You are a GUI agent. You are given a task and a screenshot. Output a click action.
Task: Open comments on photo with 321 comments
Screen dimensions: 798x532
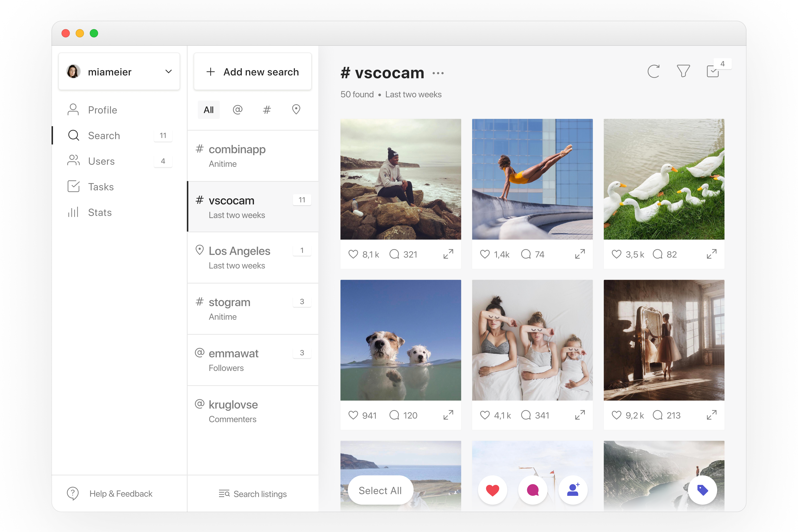(x=394, y=254)
